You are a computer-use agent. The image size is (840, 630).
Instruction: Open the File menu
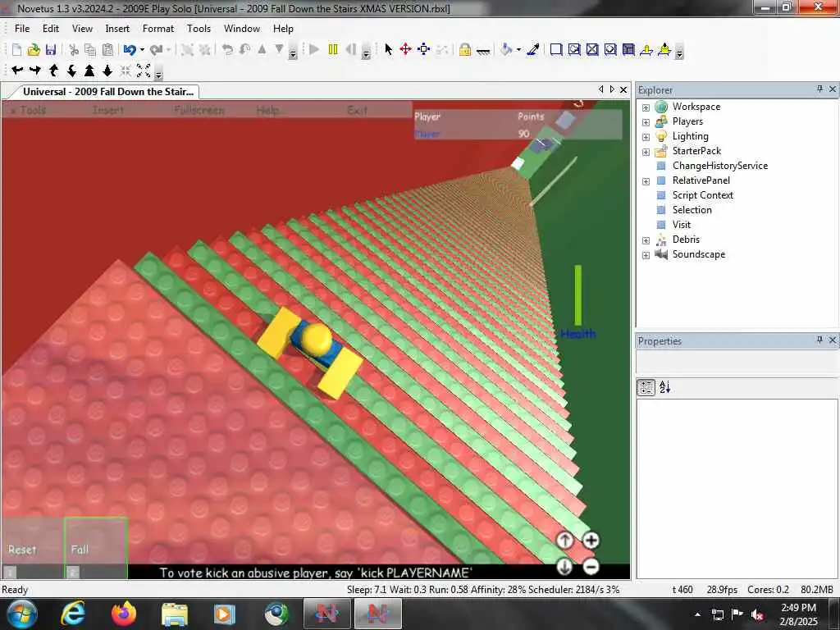pyautogui.click(x=22, y=29)
